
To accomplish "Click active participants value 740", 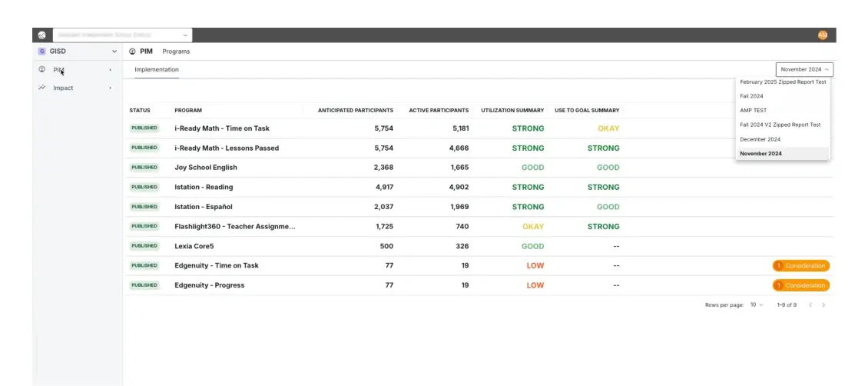I will pyautogui.click(x=462, y=227).
